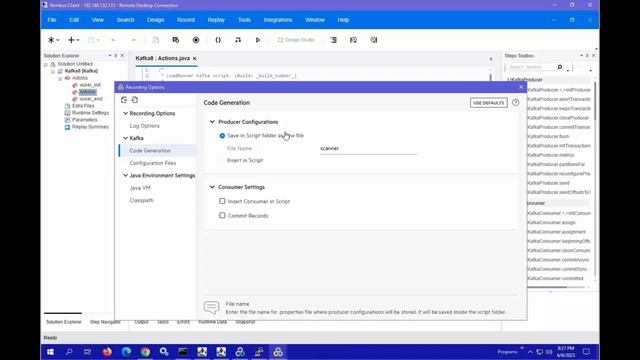Open the Replay menu
640x360 pixels.
tap(216, 20)
